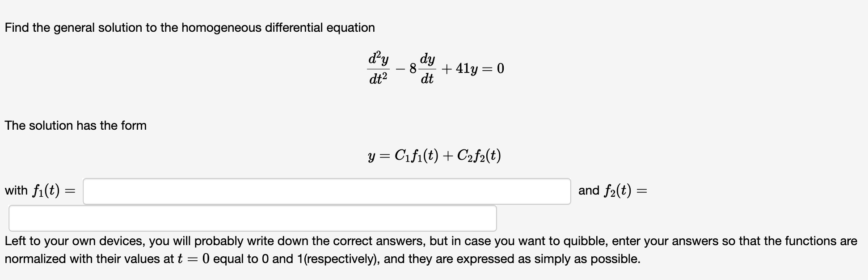Click the 'and f2(t) =' label

pyautogui.click(x=612, y=191)
